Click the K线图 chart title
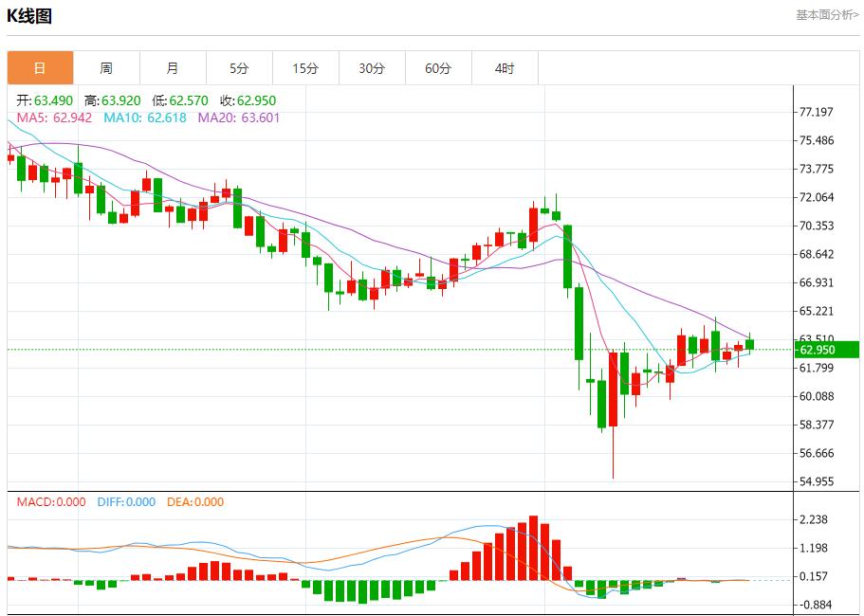 29,16
